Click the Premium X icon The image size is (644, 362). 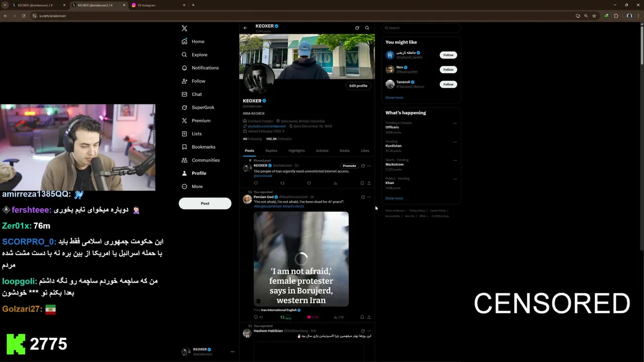pyautogui.click(x=184, y=121)
